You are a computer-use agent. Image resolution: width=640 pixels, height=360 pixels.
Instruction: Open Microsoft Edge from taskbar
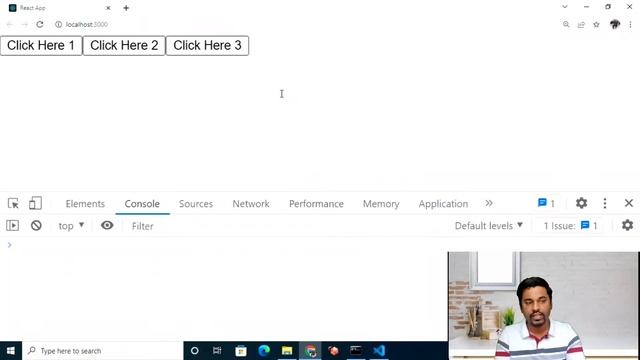pos(264,351)
